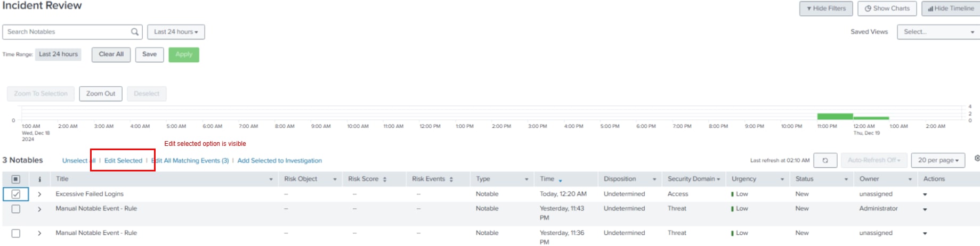
Task: Click the Zoom To Selection button
Action: 41,94
